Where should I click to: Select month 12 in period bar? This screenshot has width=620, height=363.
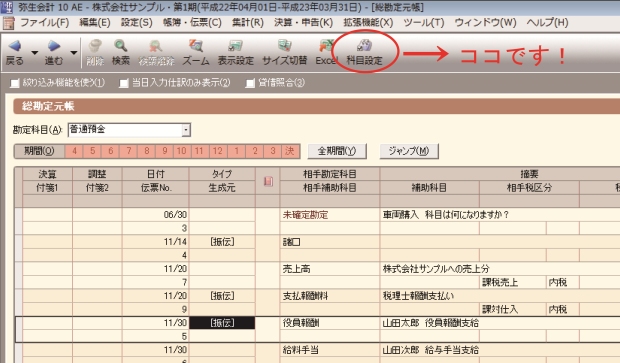pyautogui.click(x=218, y=151)
